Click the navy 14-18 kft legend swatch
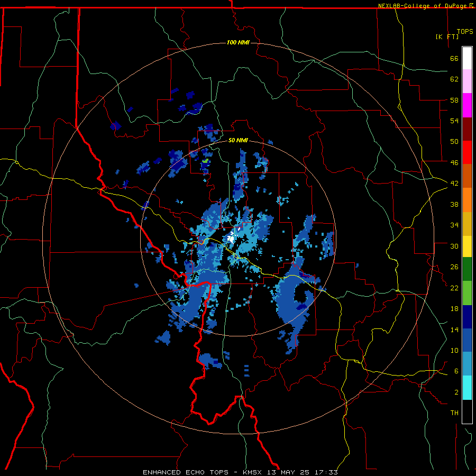Image resolution: width=476 pixels, height=476 pixels. coord(467,317)
